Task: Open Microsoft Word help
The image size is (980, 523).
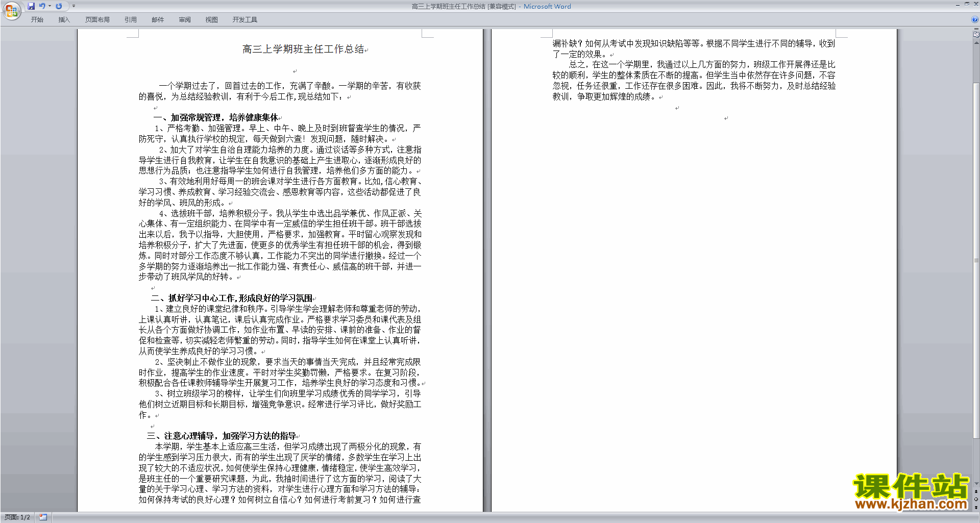Action: point(975,20)
